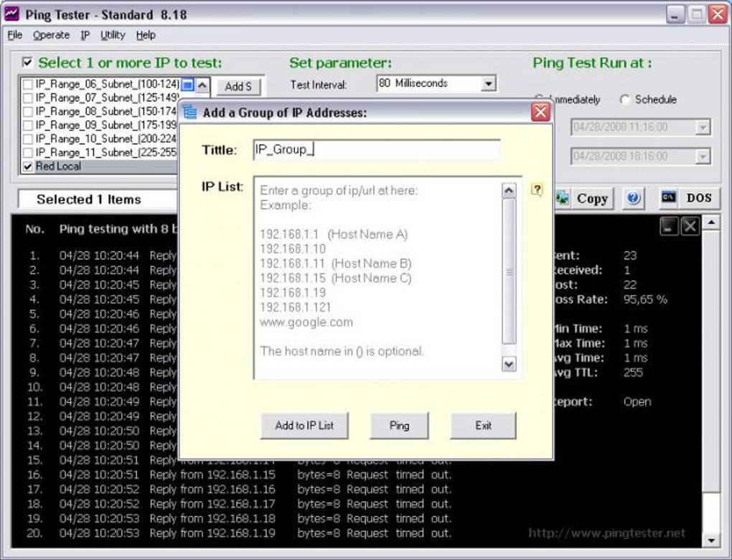Click in the Tittle input field
Screen dimensions: 732x560
[376, 150]
